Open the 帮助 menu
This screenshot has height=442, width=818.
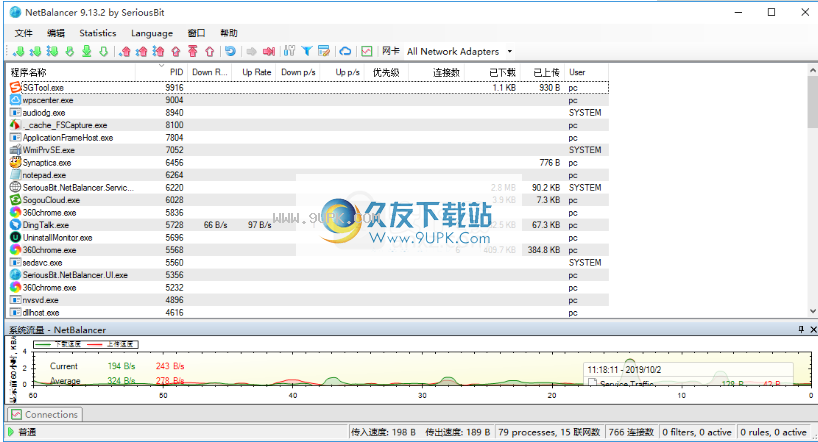coord(228,33)
